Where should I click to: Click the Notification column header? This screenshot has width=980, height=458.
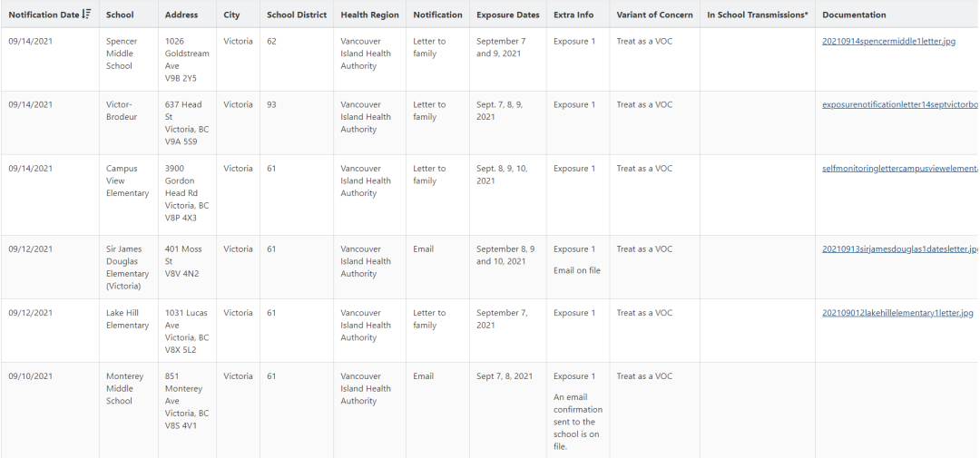437,15
